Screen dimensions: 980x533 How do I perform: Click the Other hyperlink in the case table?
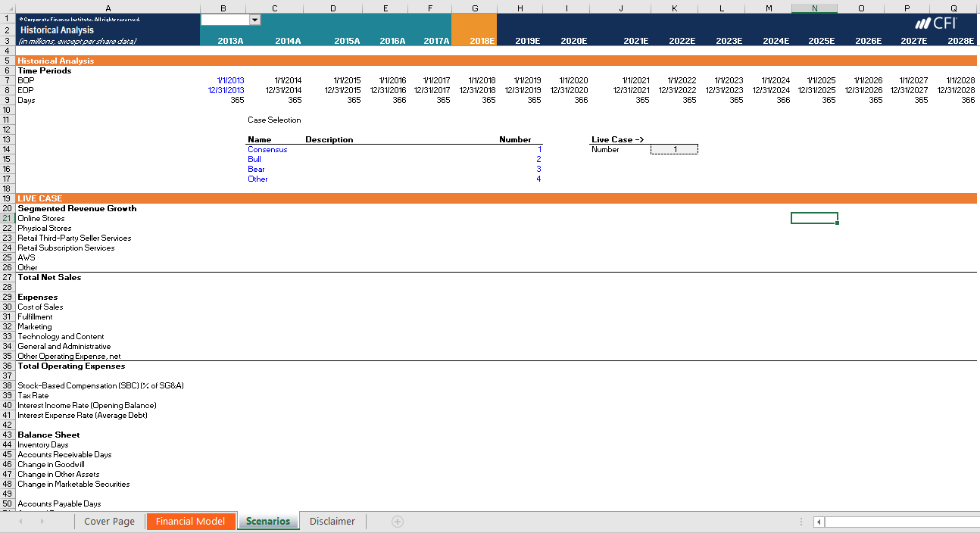(x=257, y=179)
